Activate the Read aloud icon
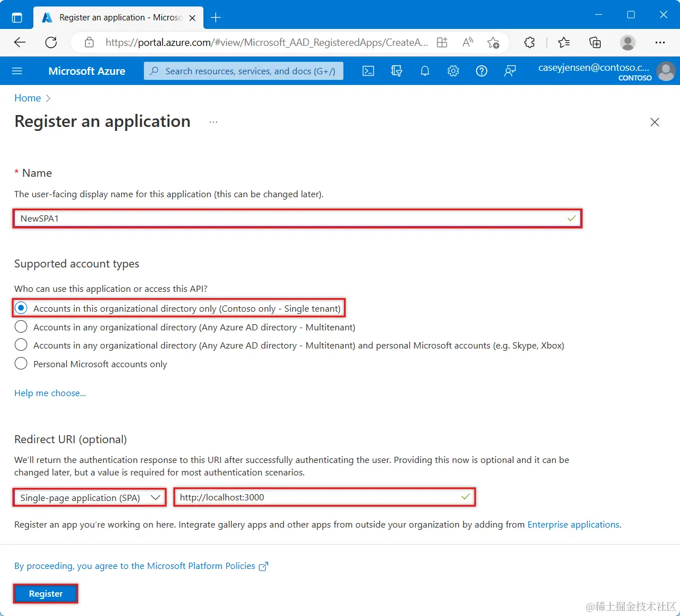Screen dimensions: 680x616 click(x=468, y=43)
